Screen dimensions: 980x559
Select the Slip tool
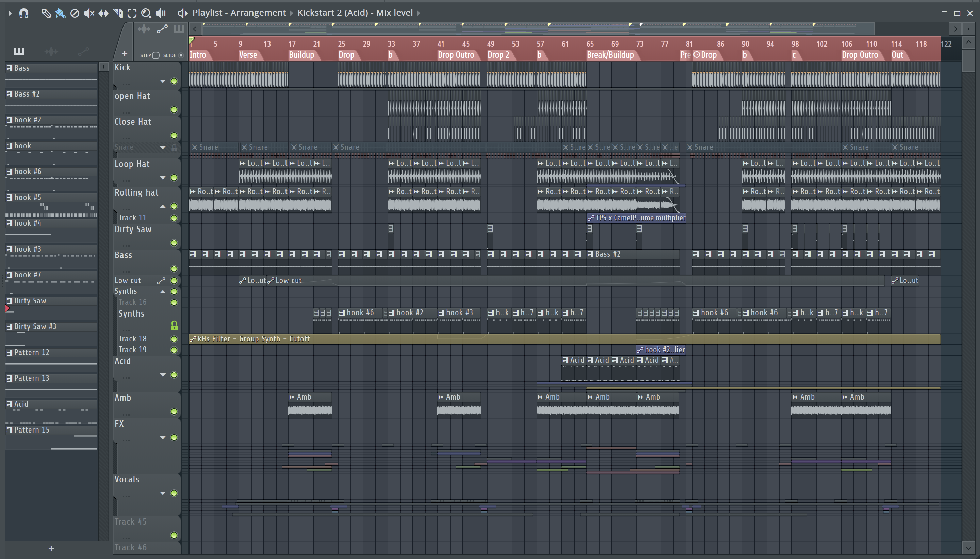[x=103, y=13]
